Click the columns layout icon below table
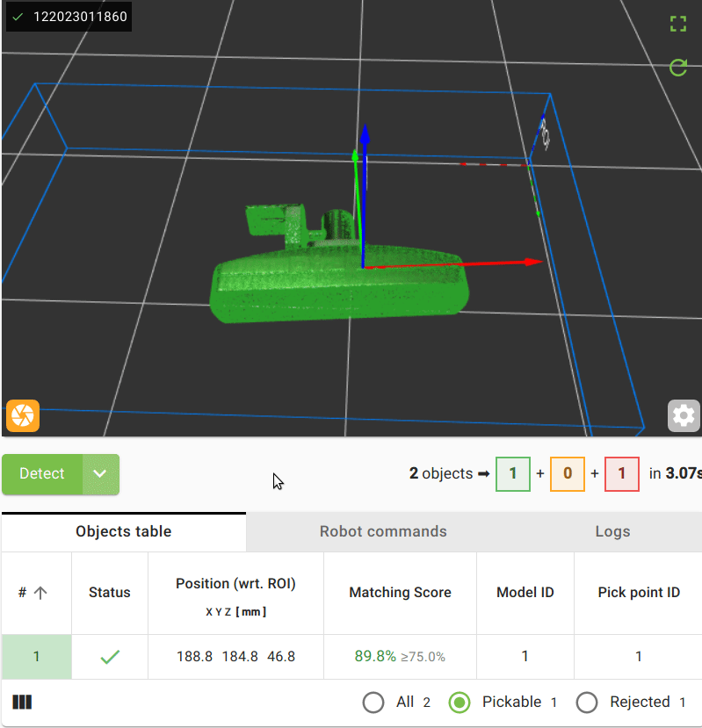 pos(23,702)
